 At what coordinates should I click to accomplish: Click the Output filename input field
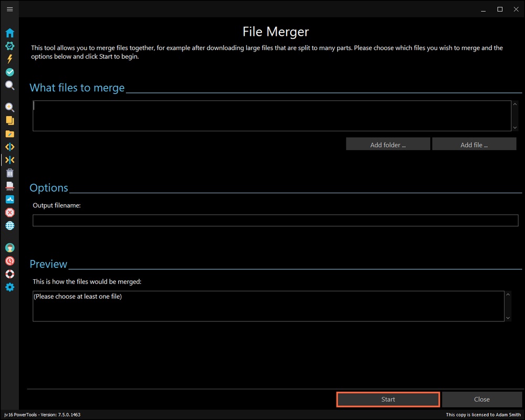point(275,220)
